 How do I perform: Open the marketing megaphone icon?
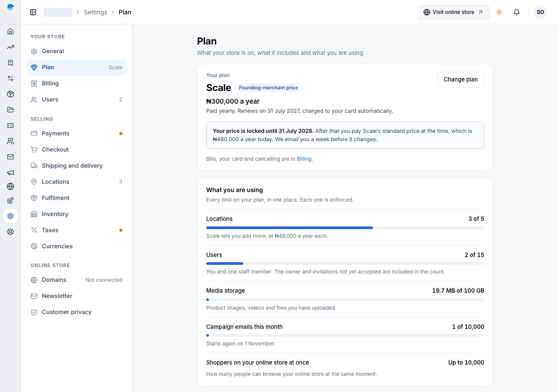10,172
